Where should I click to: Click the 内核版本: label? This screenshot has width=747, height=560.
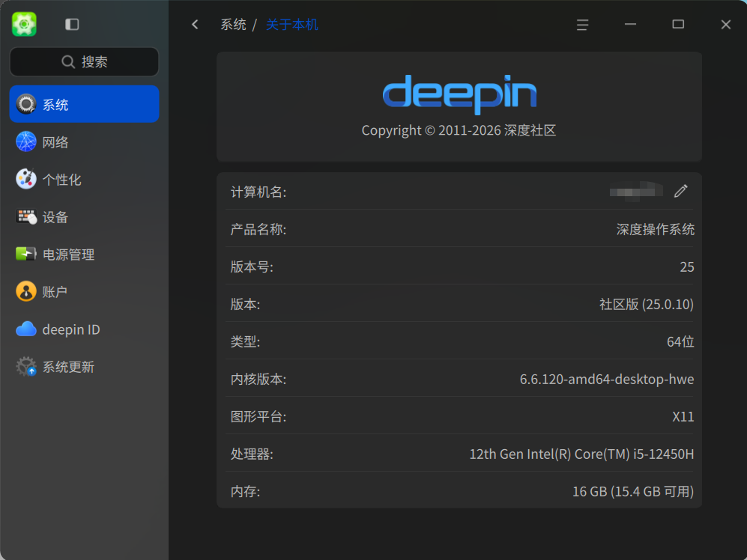click(258, 379)
